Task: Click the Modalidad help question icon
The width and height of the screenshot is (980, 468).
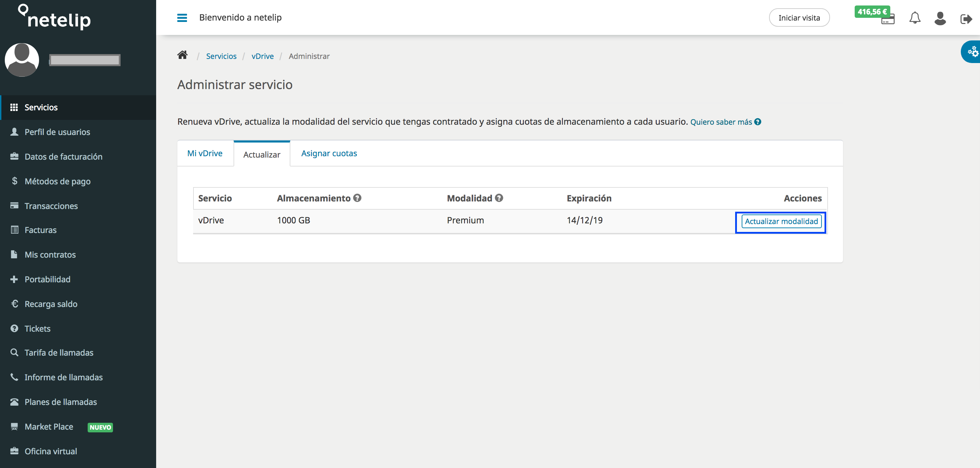Action: pyautogui.click(x=499, y=198)
